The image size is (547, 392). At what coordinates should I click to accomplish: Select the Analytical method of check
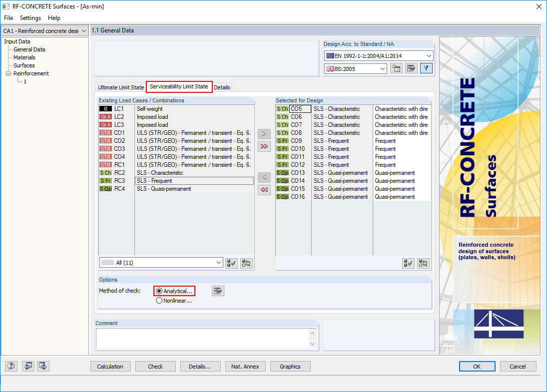pos(160,291)
